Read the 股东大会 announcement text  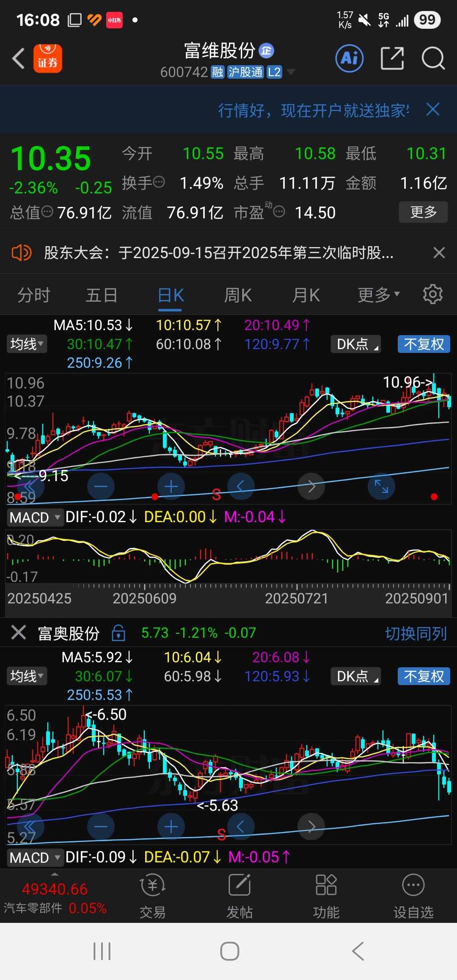coord(219,253)
